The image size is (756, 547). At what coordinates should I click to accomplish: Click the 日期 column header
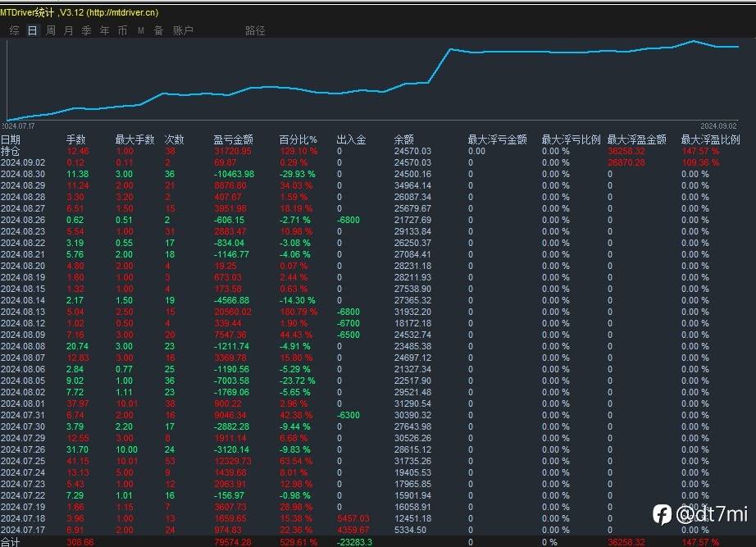[11, 140]
